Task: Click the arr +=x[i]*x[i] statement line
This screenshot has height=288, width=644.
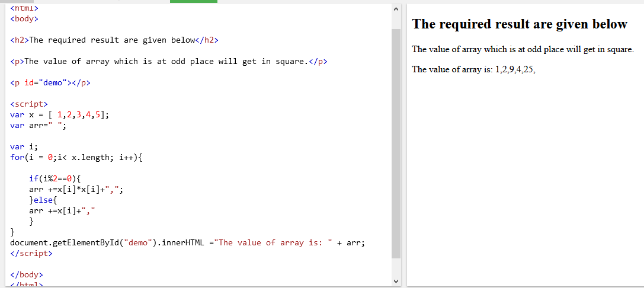Action: coord(76,189)
